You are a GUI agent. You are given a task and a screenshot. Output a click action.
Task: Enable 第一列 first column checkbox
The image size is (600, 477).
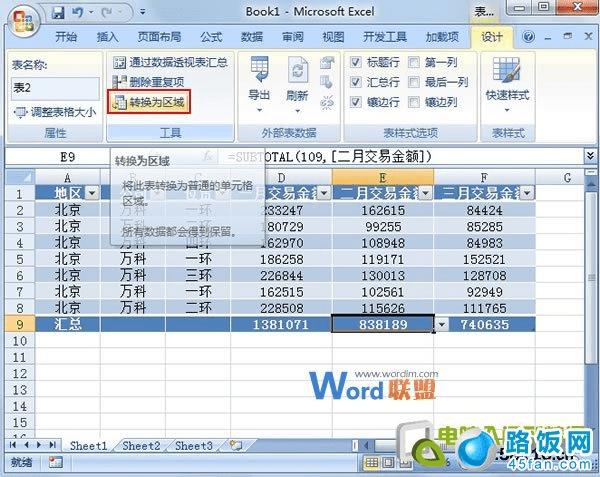[x=414, y=62]
